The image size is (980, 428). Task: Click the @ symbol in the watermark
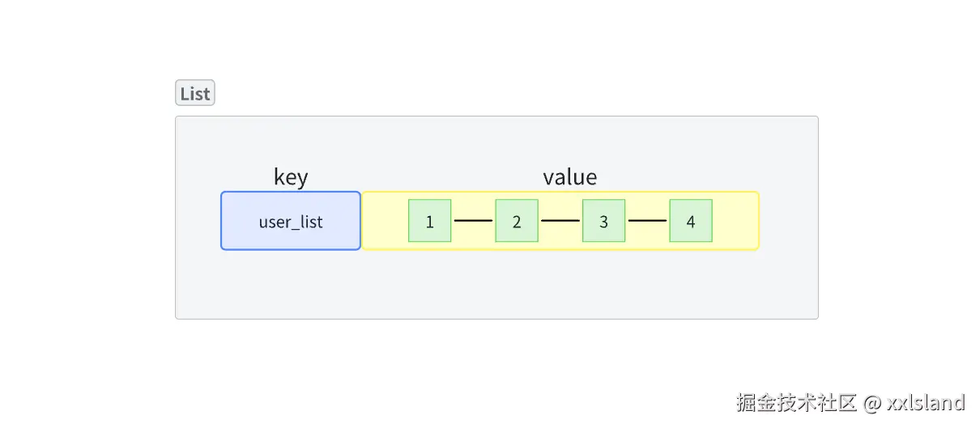(872, 403)
